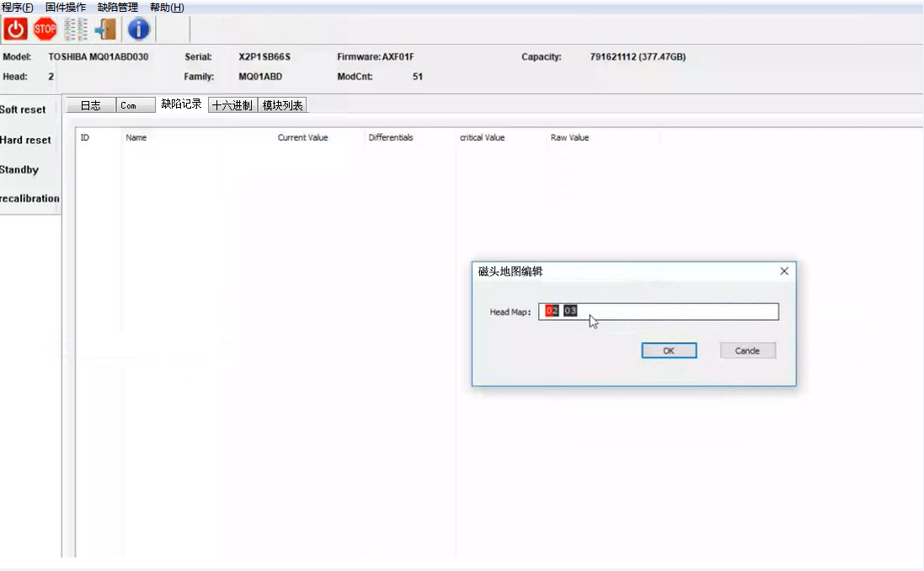Click the Name column header
The width and height of the screenshot is (924, 571).
click(x=136, y=137)
